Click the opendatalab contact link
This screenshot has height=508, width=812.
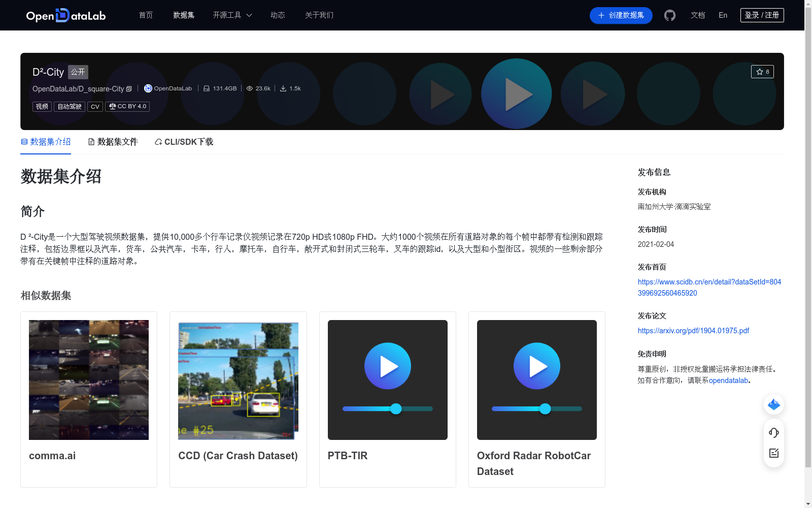coord(728,380)
